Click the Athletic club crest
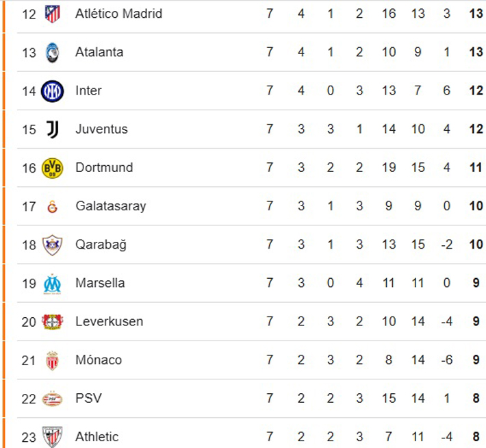Viewport: 486px width, 448px height. [52, 436]
